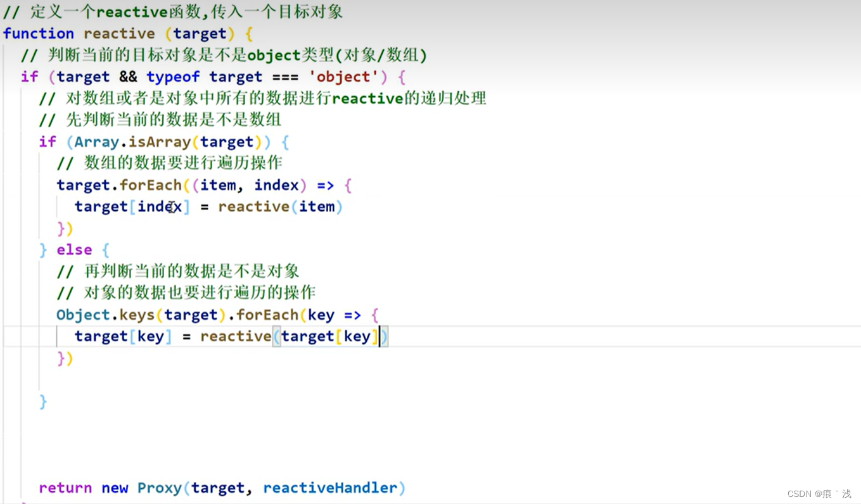The width and height of the screenshot is (861, 504).
Task: Click the target parameter in the function signature
Action: (200, 34)
